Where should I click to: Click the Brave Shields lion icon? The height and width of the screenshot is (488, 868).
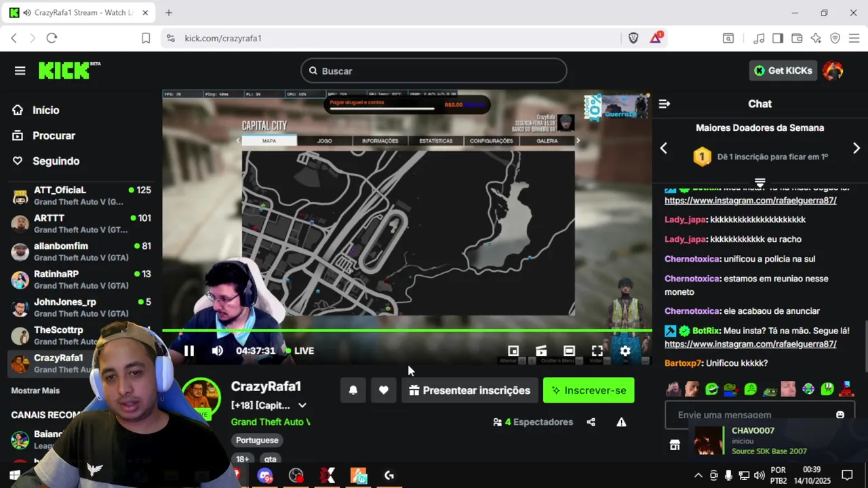633,38
